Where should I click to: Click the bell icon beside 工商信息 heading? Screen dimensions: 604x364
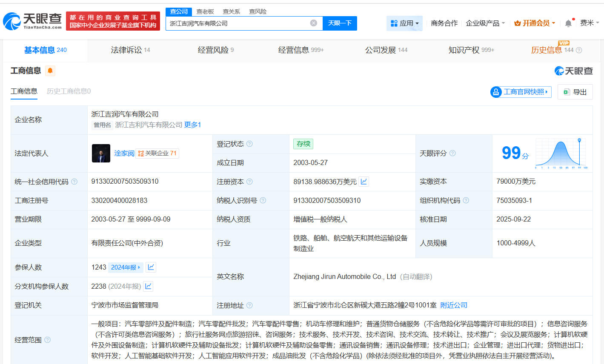point(50,71)
